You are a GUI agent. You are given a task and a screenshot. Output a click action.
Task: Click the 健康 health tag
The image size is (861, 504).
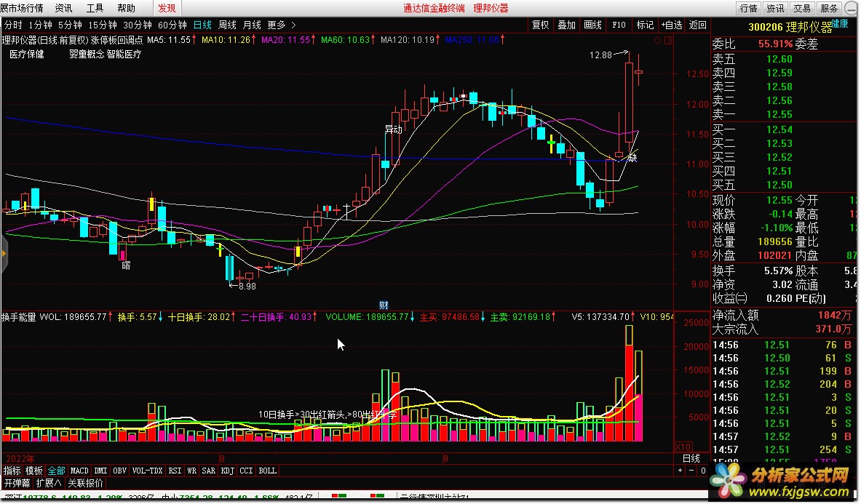[x=840, y=23]
